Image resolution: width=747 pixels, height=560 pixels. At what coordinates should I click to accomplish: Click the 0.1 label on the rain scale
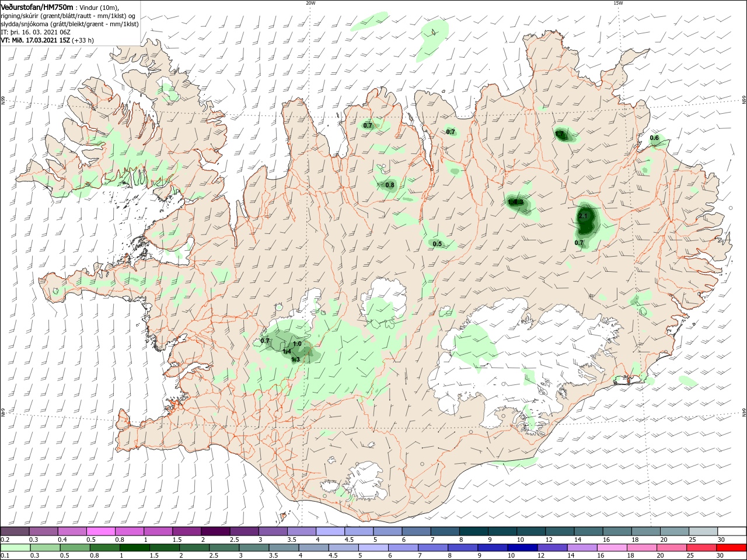(x=5, y=556)
